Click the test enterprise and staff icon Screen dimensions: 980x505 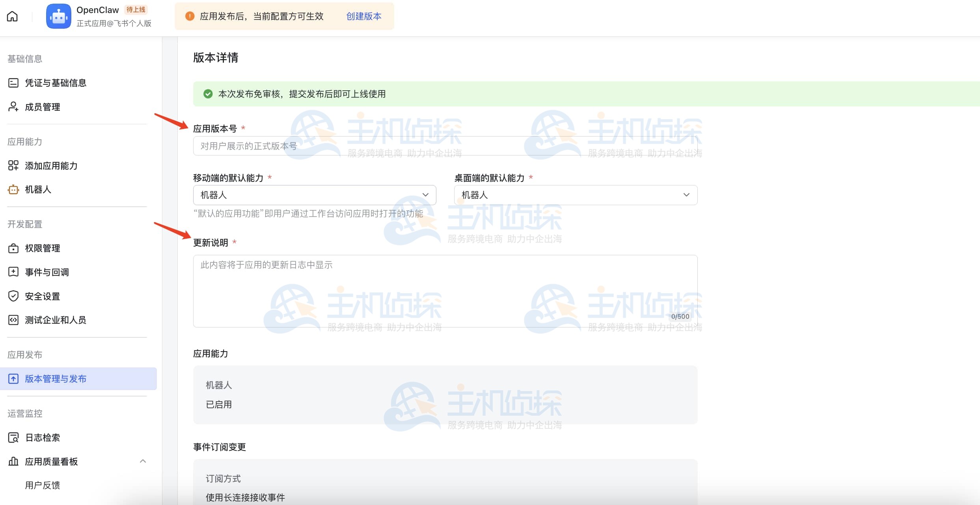coord(13,320)
